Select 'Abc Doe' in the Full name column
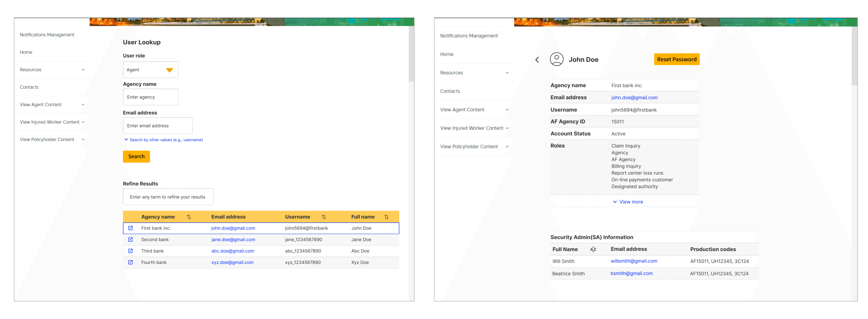This screenshot has width=868, height=319. point(360,251)
